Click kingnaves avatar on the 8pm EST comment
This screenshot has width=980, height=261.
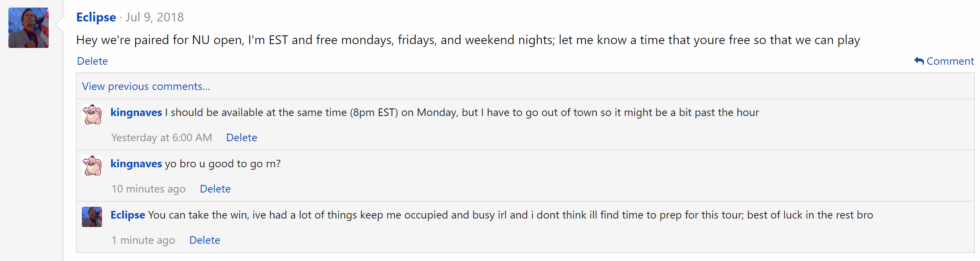92,114
